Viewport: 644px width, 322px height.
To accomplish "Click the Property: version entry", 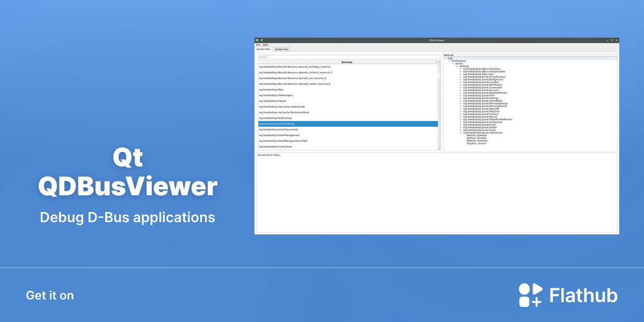I will point(477,143).
